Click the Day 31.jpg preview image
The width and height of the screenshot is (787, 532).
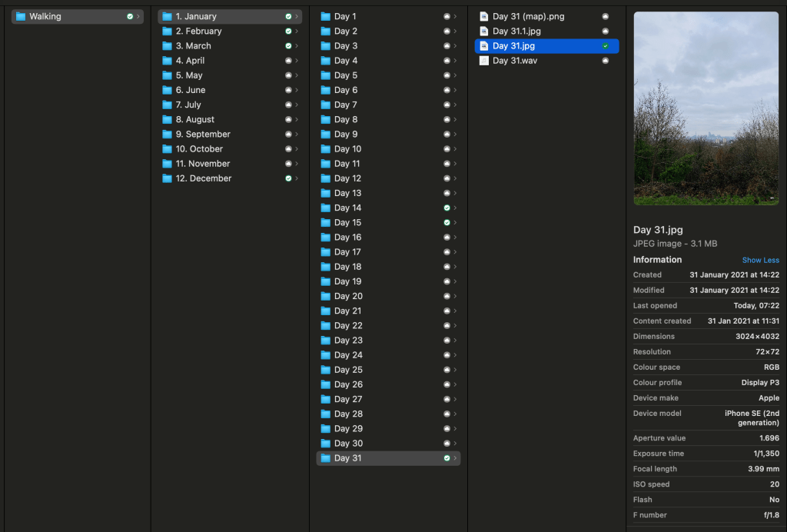tap(706, 108)
